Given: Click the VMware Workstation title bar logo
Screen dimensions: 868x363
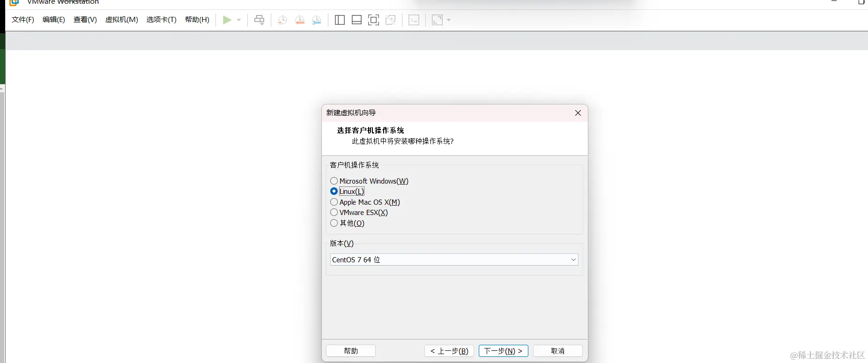Looking at the screenshot, I should pos(14,2).
